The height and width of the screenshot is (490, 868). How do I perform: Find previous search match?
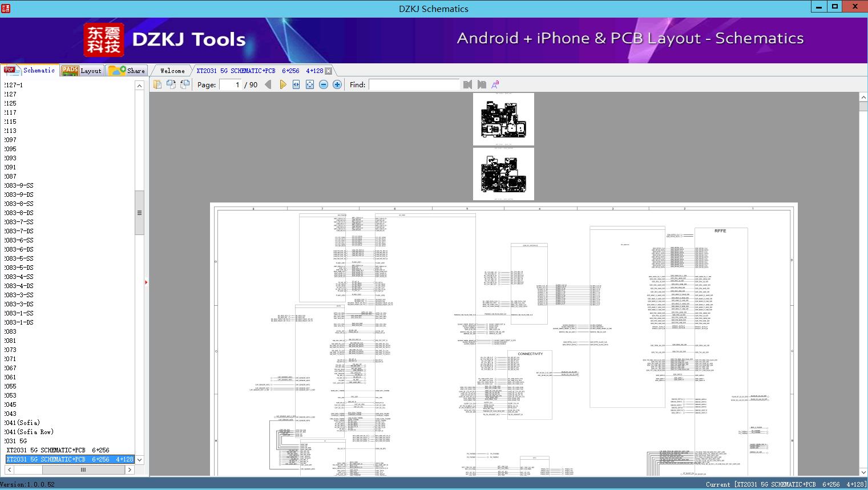[x=468, y=84]
